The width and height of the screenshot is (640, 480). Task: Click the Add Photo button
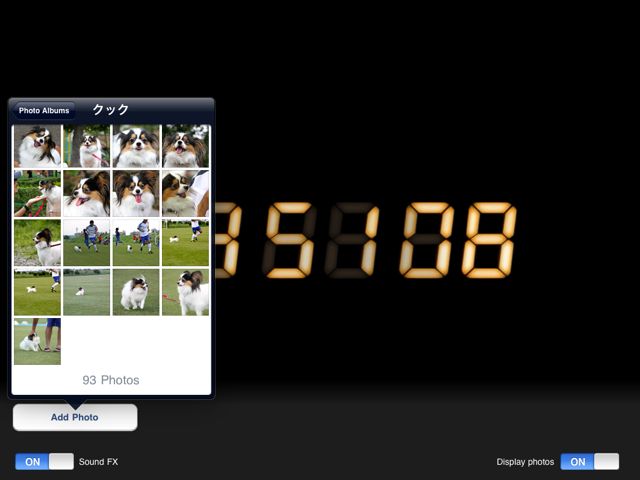pos(75,417)
